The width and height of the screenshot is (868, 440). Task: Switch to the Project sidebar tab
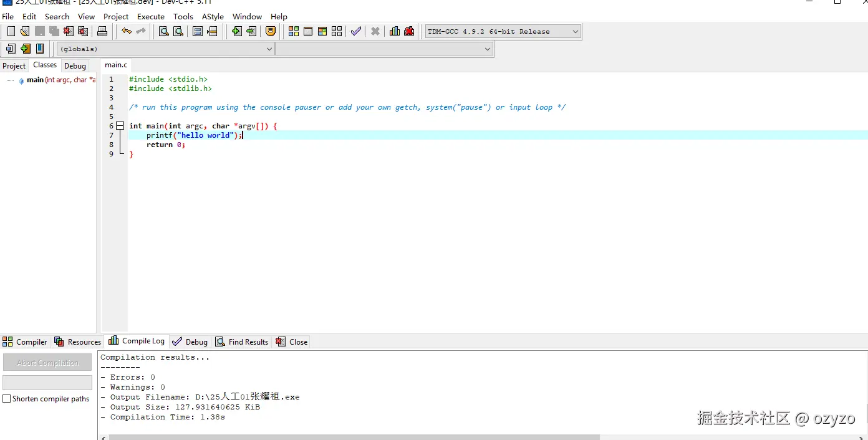[x=14, y=65]
